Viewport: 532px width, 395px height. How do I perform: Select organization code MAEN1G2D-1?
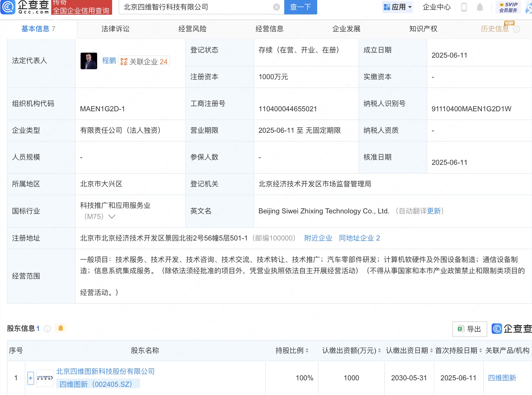[x=102, y=109]
